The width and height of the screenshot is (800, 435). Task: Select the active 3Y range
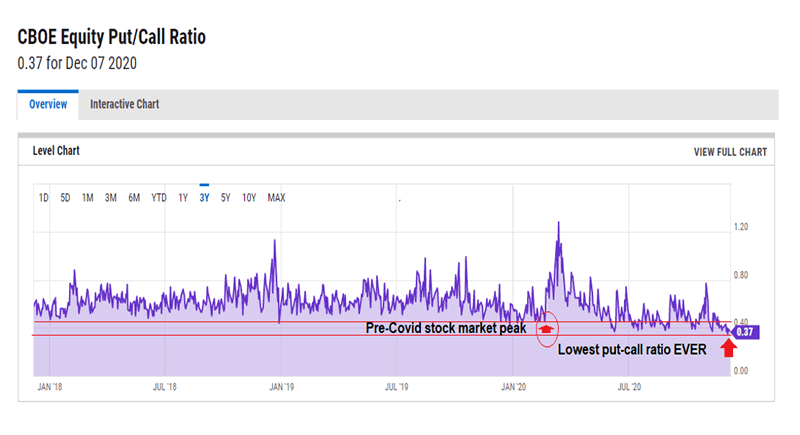coord(204,198)
